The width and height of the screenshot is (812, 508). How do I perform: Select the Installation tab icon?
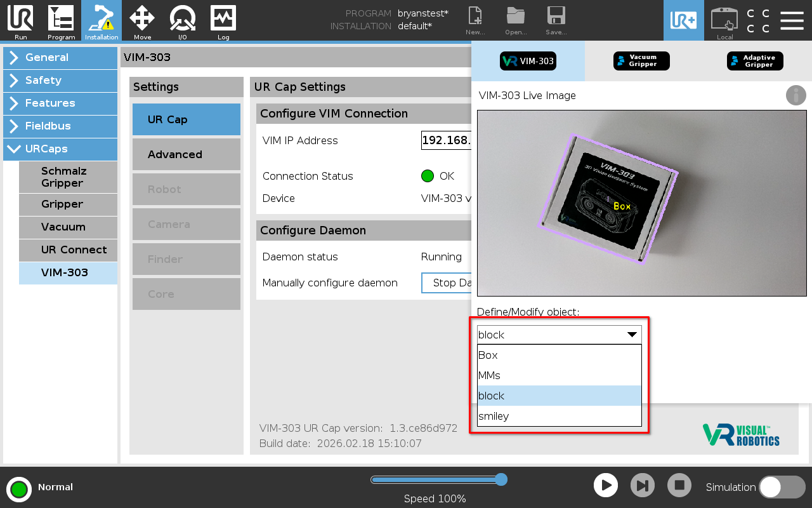point(101,20)
